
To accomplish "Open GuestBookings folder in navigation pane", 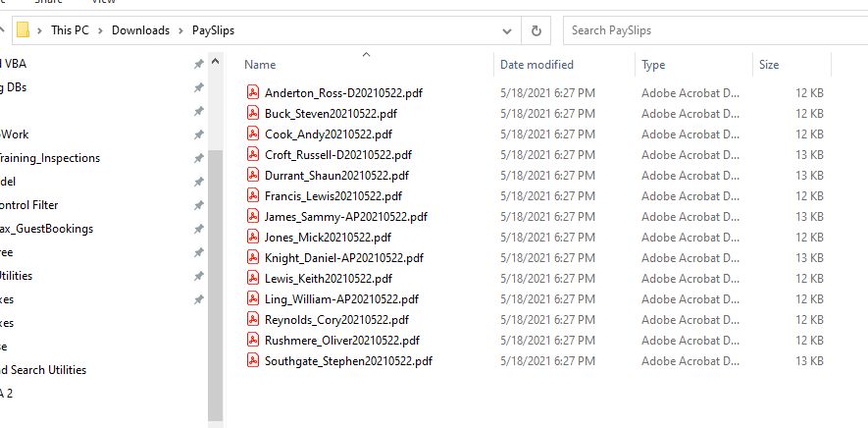I will click(46, 229).
